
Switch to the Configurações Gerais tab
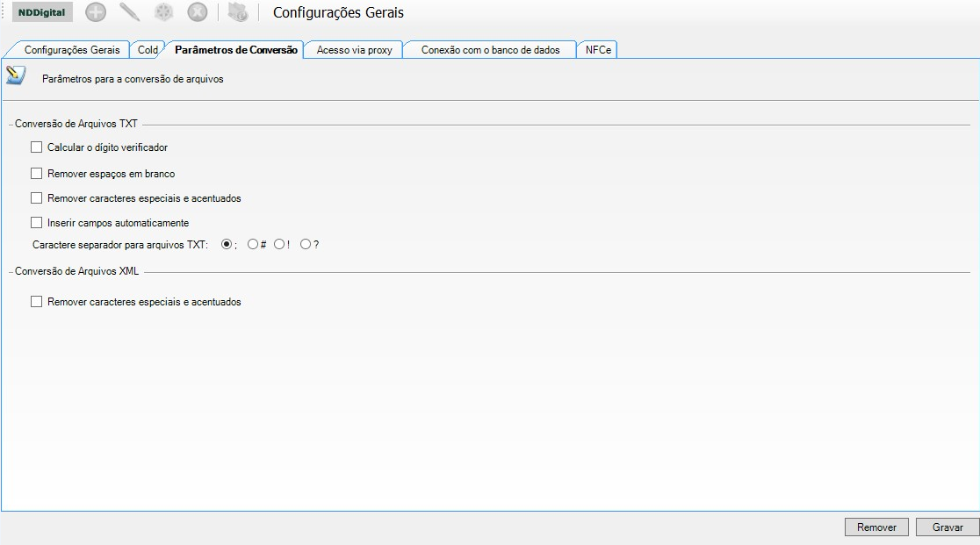point(72,50)
